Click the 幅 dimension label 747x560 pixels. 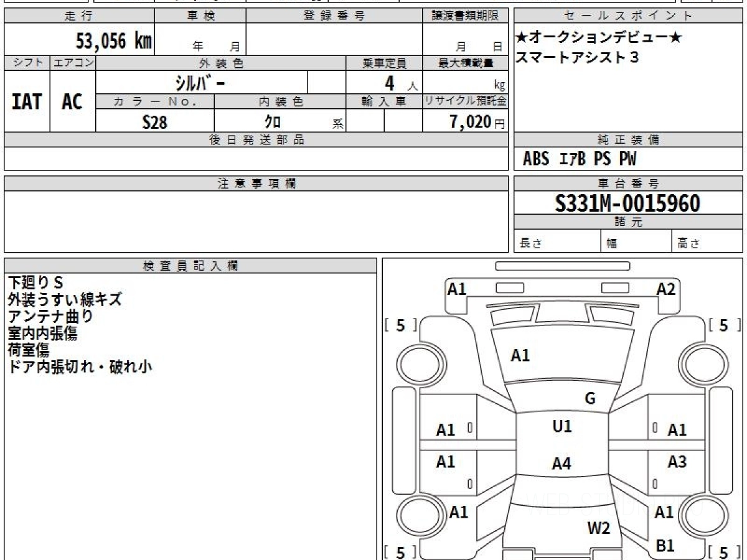[612, 244]
